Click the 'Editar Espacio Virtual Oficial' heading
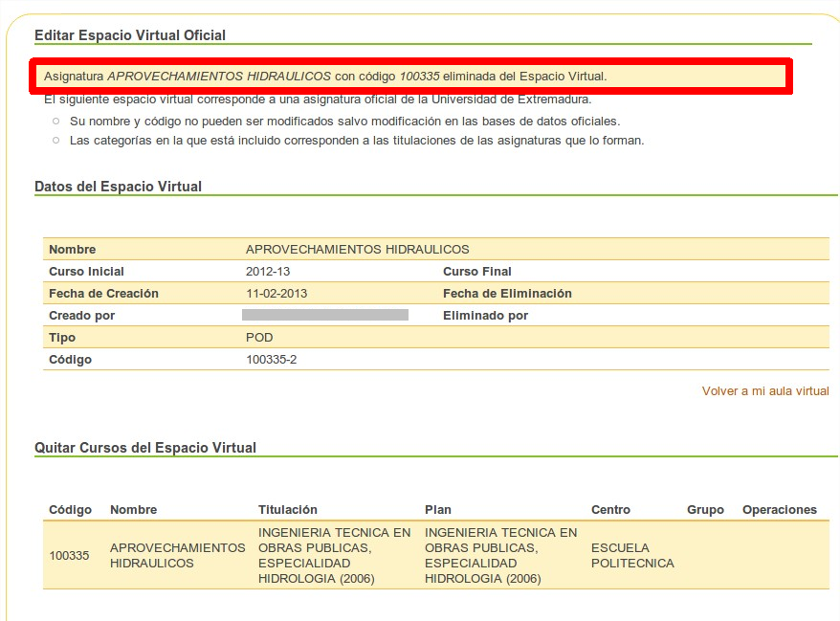The width and height of the screenshot is (840, 621). [x=130, y=35]
